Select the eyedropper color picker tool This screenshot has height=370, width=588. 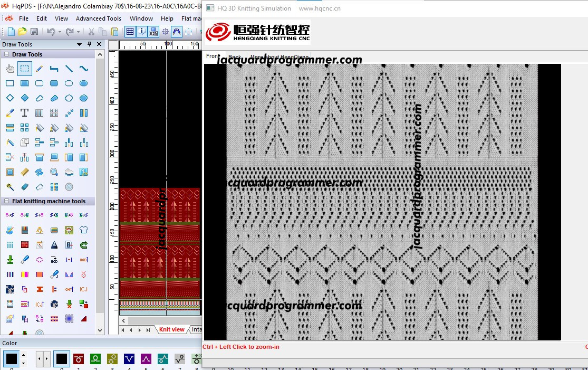[9, 113]
